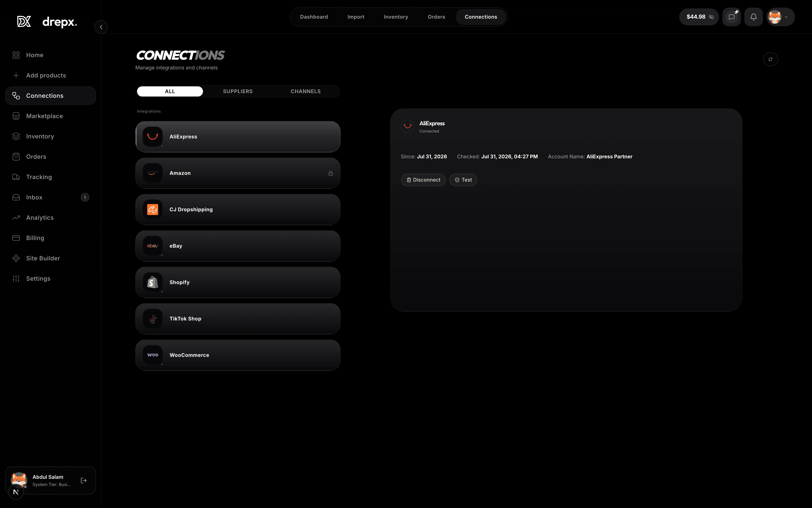Click the AliExpress logo in the list
This screenshot has height=508, width=812.
point(153,137)
